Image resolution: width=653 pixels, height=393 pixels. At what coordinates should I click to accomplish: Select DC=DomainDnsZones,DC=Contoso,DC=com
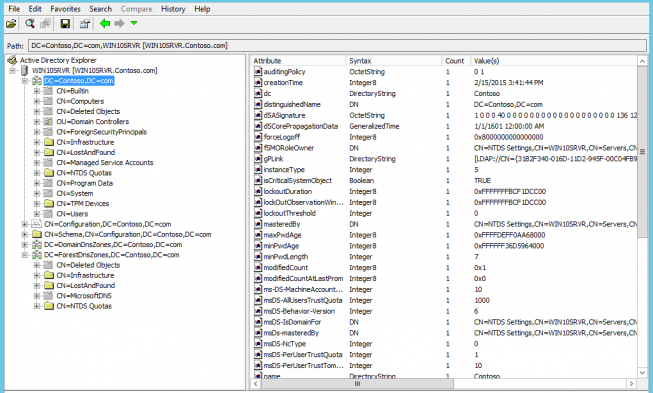point(113,245)
